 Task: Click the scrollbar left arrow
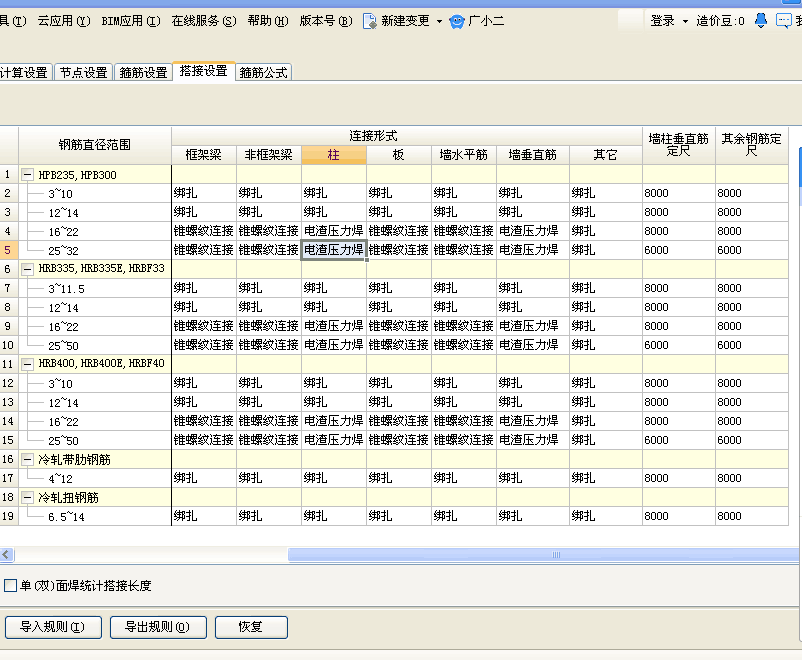(x=7, y=555)
